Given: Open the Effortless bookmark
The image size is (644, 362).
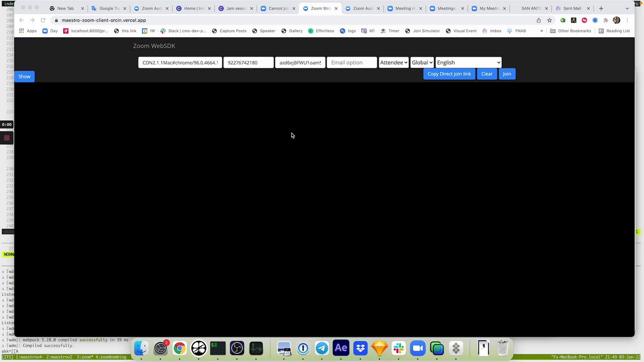Looking at the screenshot, I should point(320,31).
